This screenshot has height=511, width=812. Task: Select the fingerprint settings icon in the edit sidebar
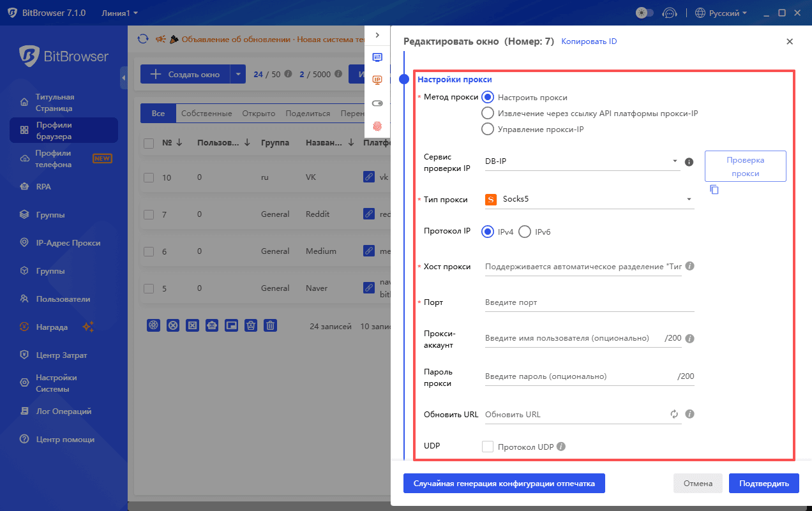point(377,126)
